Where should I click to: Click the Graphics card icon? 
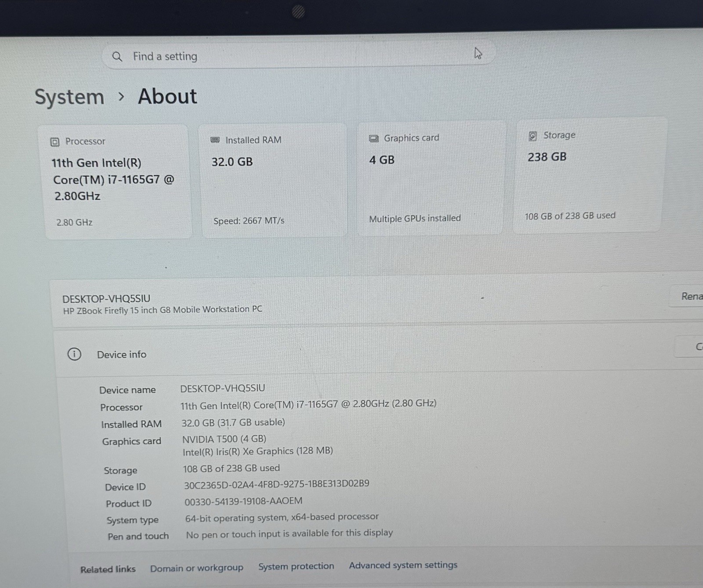(373, 138)
